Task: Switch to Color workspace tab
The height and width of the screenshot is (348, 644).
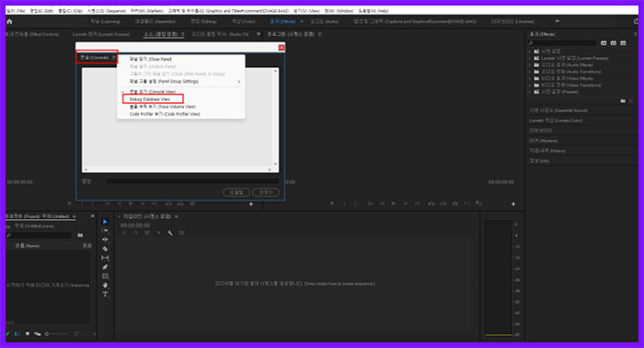Action: point(243,21)
